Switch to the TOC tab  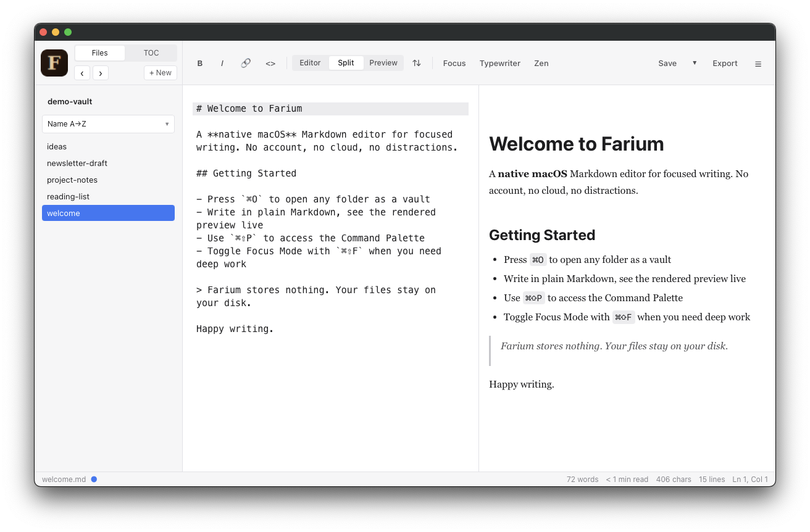coord(151,53)
